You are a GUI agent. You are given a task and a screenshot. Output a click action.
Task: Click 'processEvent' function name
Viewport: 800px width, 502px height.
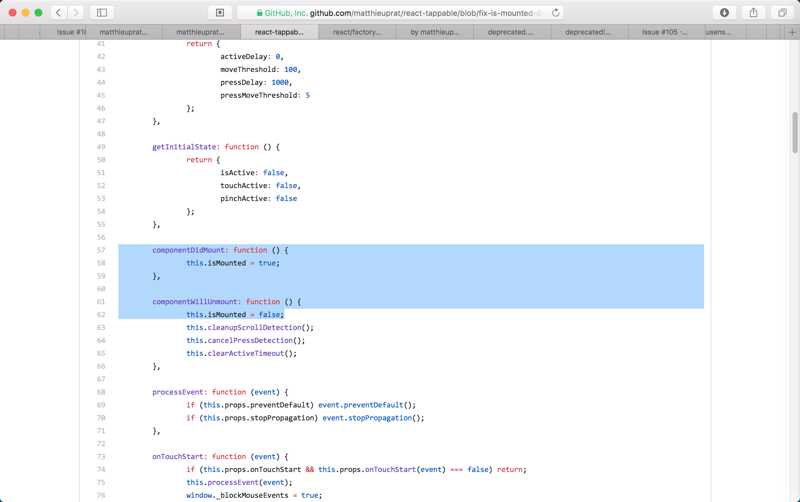[178, 392]
